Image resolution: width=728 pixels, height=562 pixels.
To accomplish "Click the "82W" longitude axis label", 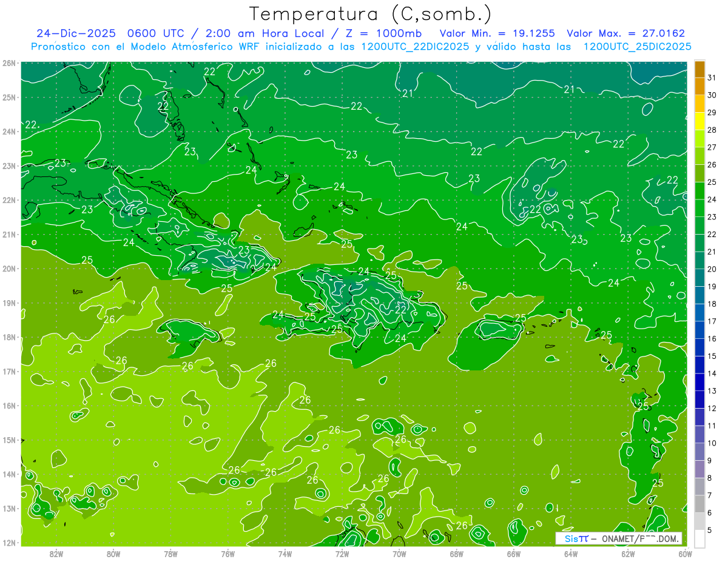I will coord(56,554).
